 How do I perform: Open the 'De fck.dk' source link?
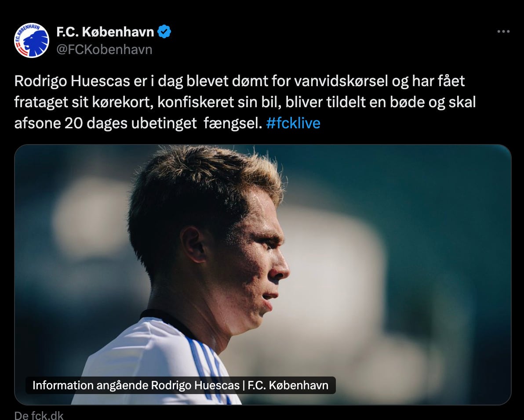coord(39,415)
